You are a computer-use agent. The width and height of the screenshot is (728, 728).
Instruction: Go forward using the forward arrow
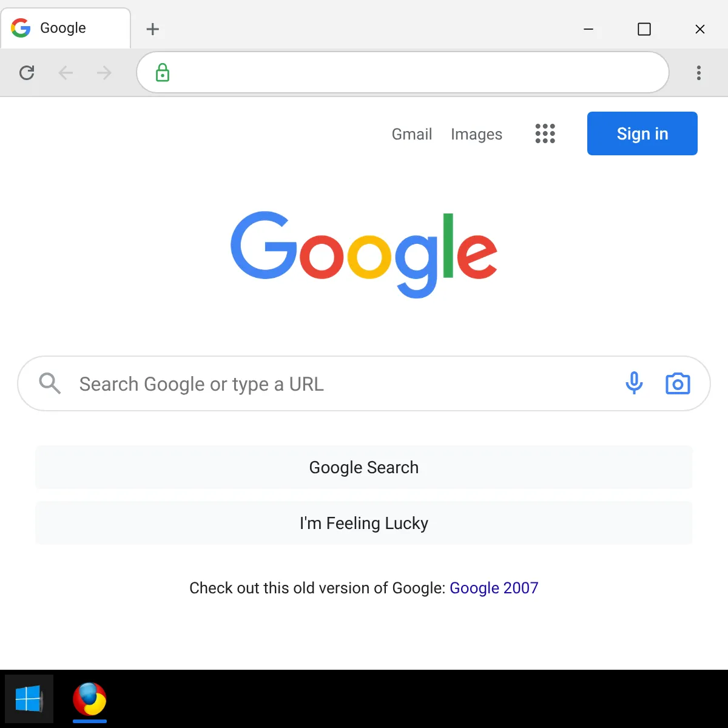(104, 73)
